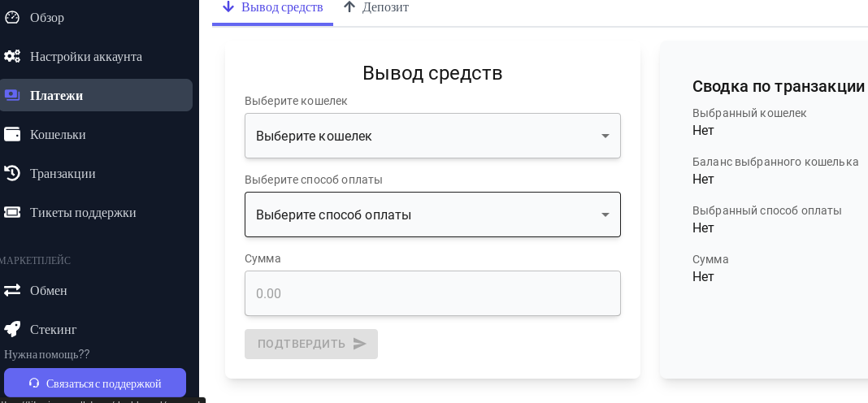Click the account settings gears icon
Image resolution: width=868 pixels, height=403 pixels.
coord(12,56)
